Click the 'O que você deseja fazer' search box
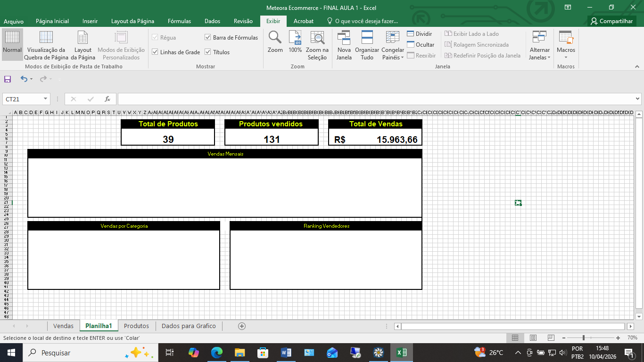 [363, 21]
